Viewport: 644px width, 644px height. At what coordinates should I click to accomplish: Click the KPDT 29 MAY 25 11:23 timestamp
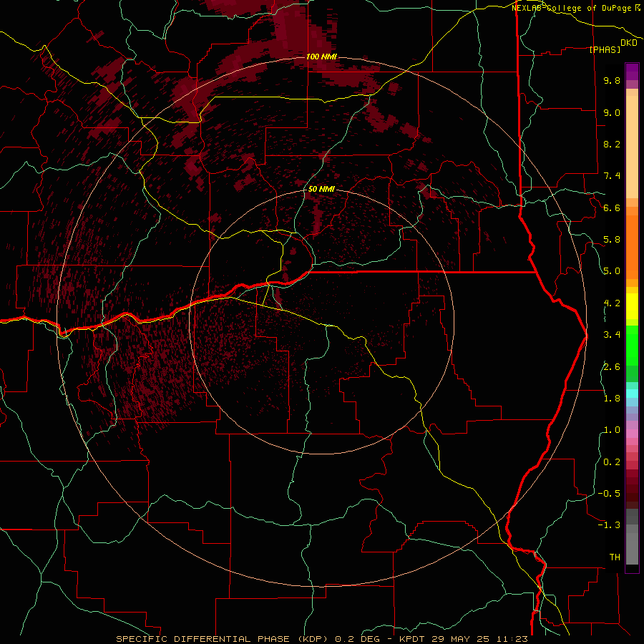point(463,639)
